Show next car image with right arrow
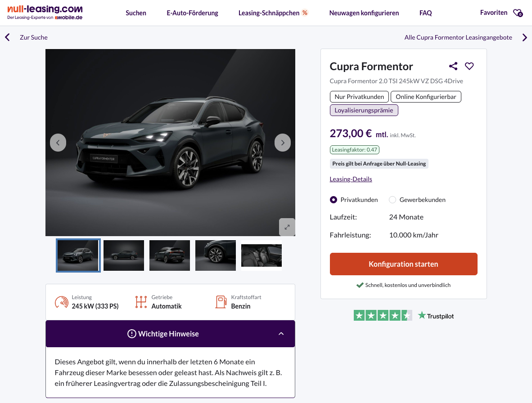The image size is (532, 403). [x=283, y=143]
